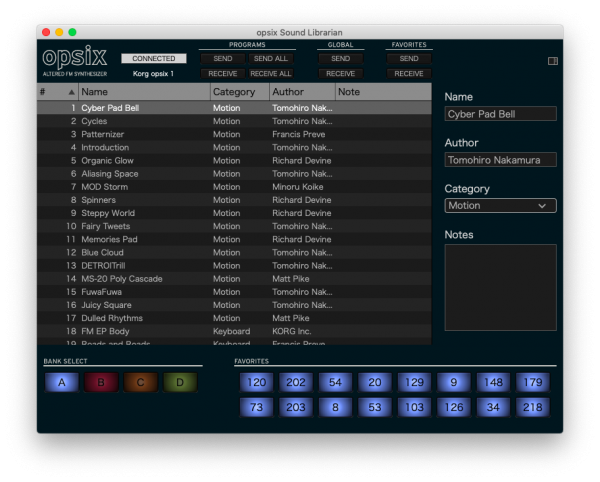Switch to red bank B
600x482 pixels.
[101, 382]
